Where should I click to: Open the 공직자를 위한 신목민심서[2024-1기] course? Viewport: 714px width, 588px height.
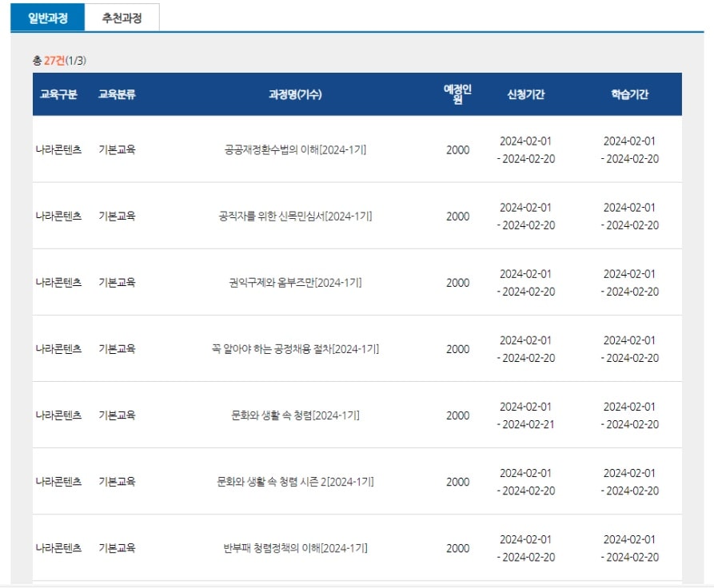[x=297, y=216]
